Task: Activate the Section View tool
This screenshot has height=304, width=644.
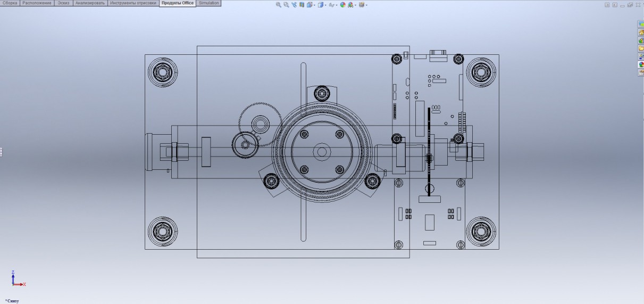Action: pyautogui.click(x=302, y=5)
